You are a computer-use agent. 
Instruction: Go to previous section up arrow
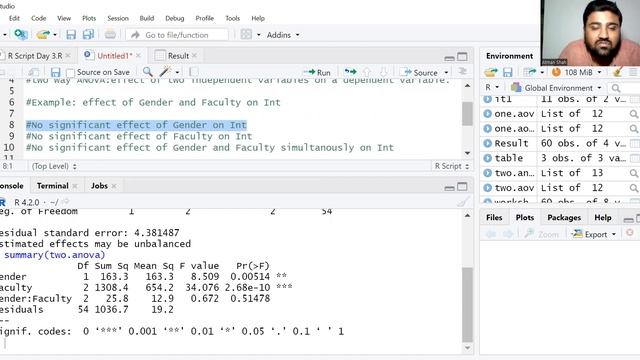point(367,72)
